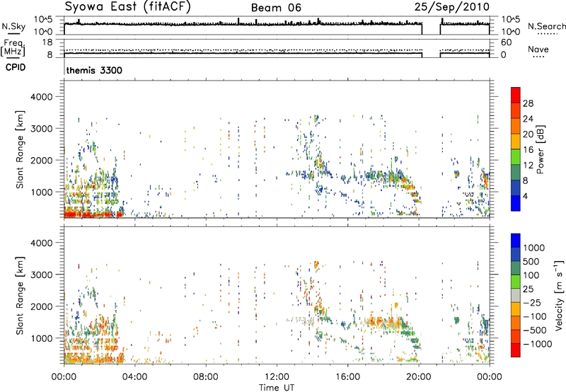
Task: Click the '18' frequency axis tick label
Action: pos(47,42)
